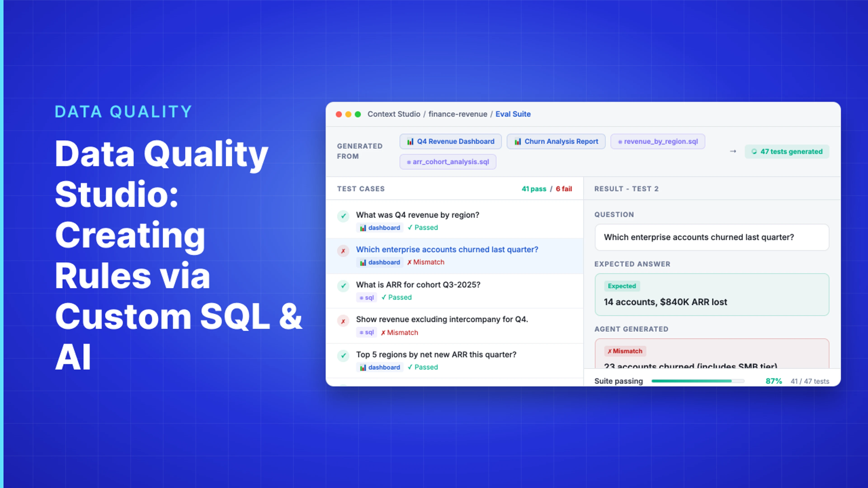Open the Churn Analysis Report source chip
868x488 pixels.
[556, 141]
